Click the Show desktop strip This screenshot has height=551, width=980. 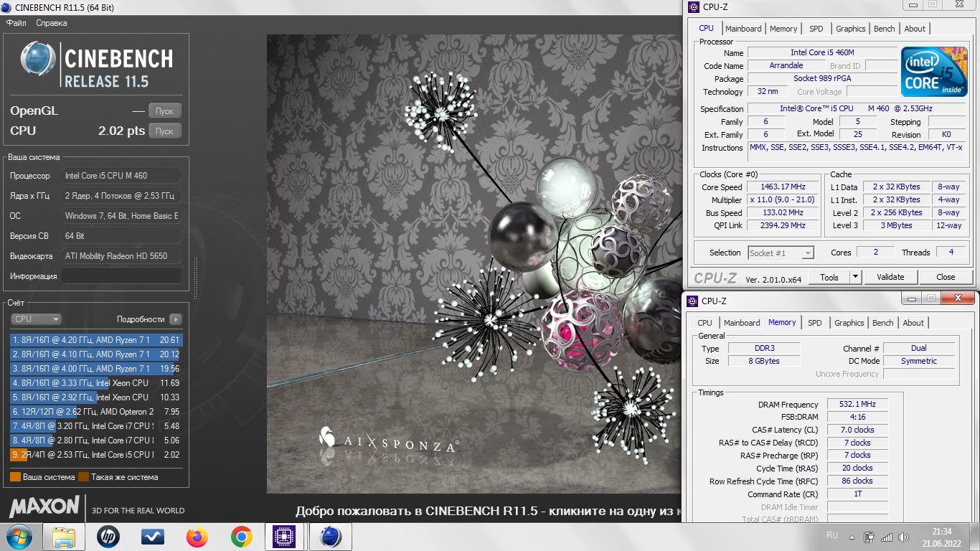(975, 537)
